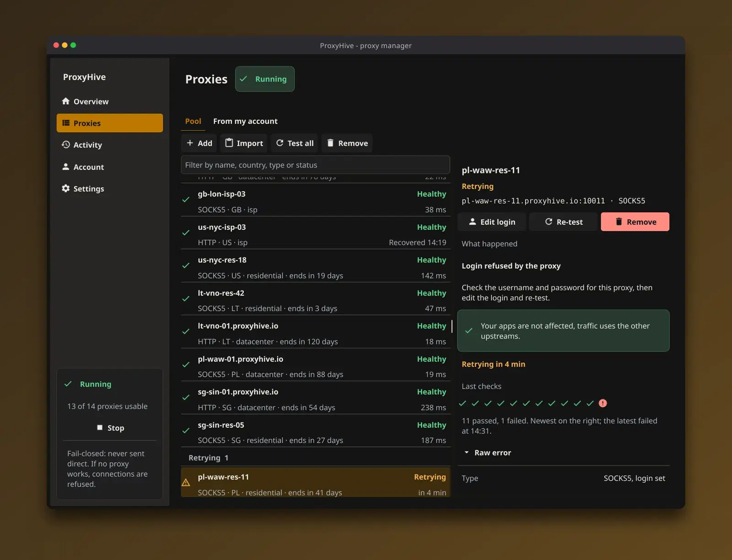This screenshot has height=560, width=732.
Task: Click the pl-waw-res-11.proxyhive.io:10011 address
Action: tap(533, 201)
